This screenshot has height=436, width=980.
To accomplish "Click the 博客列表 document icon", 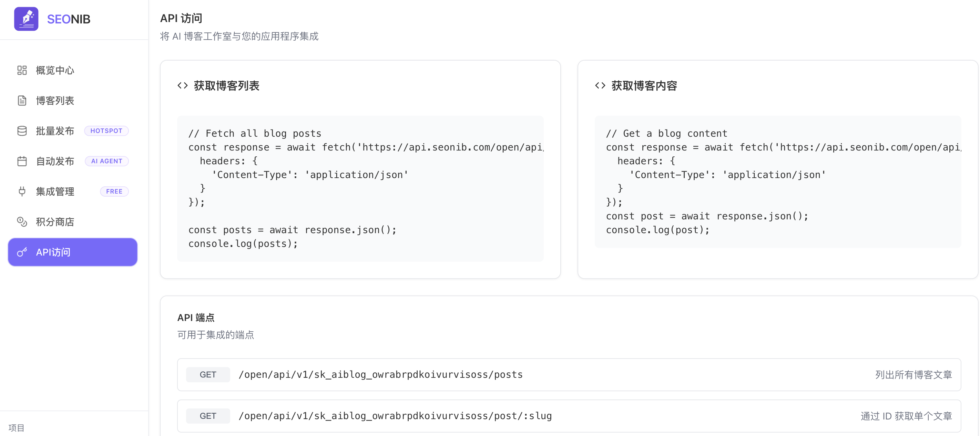I will click(x=22, y=101).
